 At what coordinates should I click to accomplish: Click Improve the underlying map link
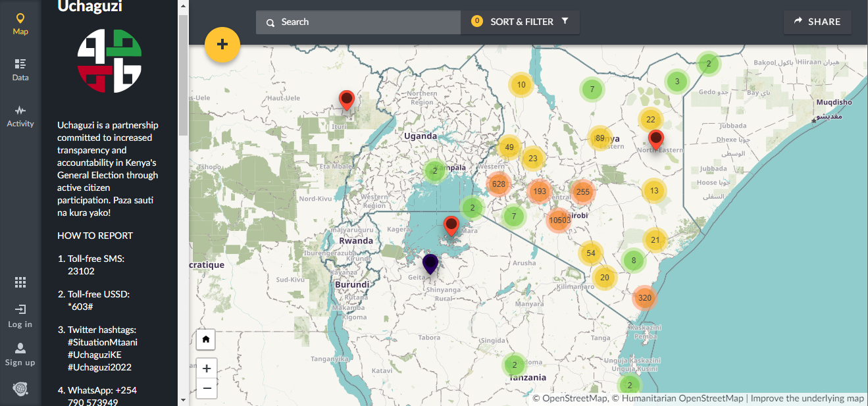[x=807, y=398]
